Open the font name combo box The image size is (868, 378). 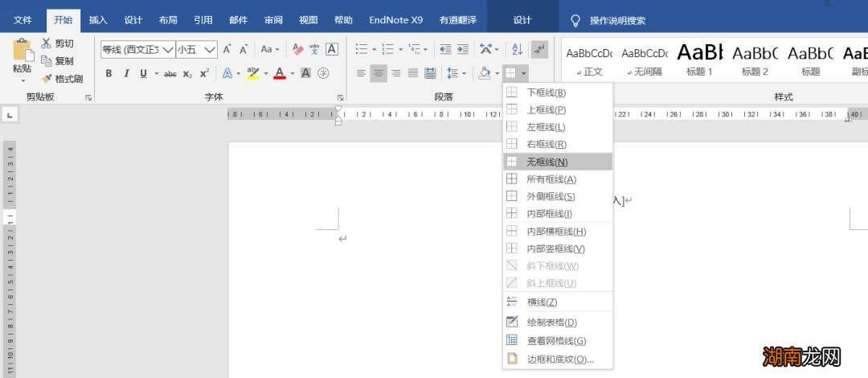tap(138, 49)
